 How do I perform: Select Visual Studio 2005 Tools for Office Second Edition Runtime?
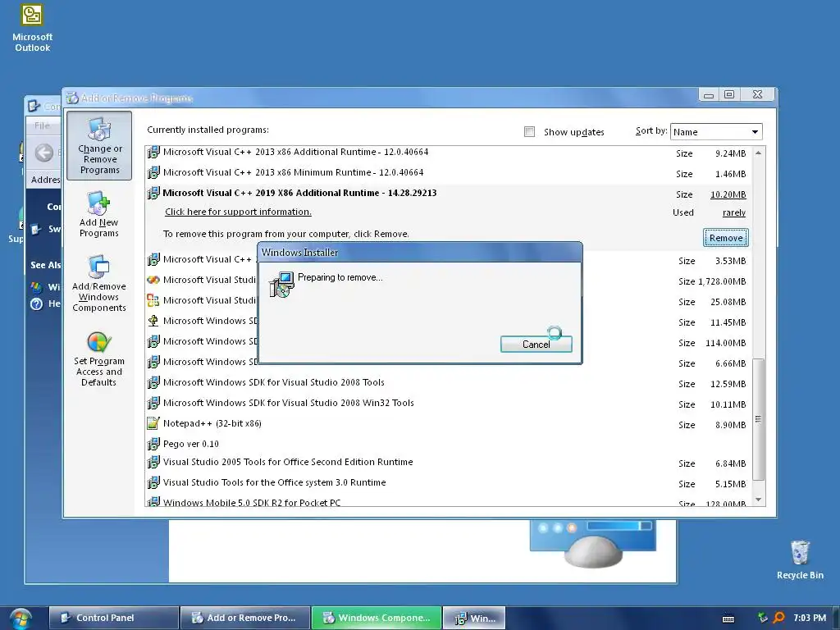tap(449, 463)
